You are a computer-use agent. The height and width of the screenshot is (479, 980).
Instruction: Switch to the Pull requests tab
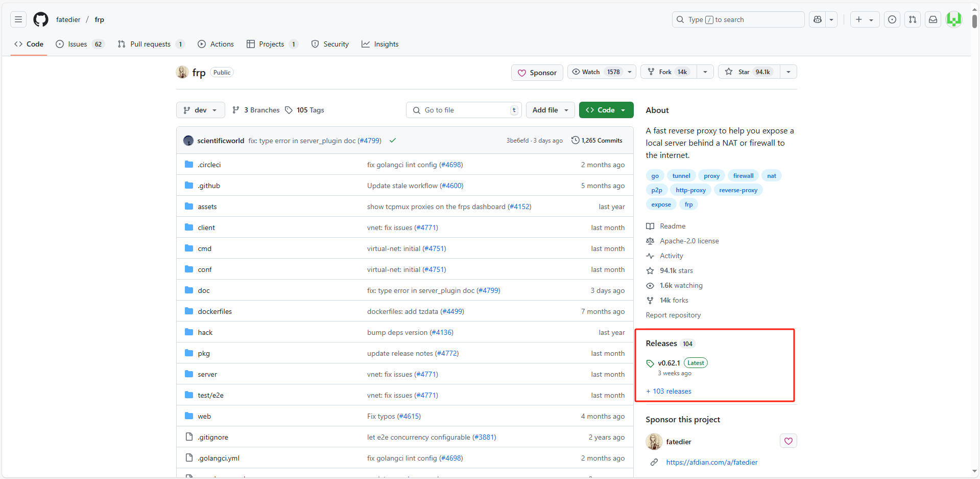[151, 44]
